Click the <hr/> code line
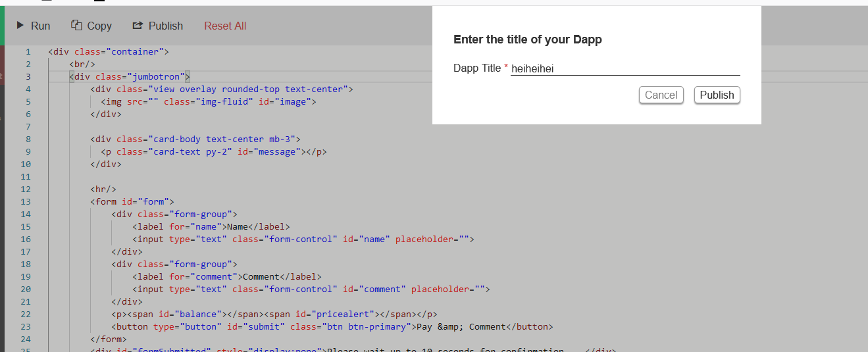This screenshot has height=352, width=868. coord(103,189)
